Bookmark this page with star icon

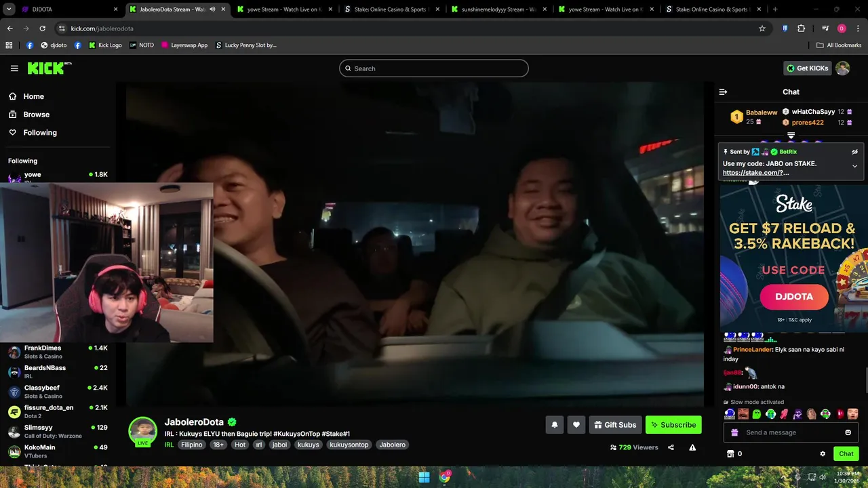pyautogui.click(x=762, y=28)
